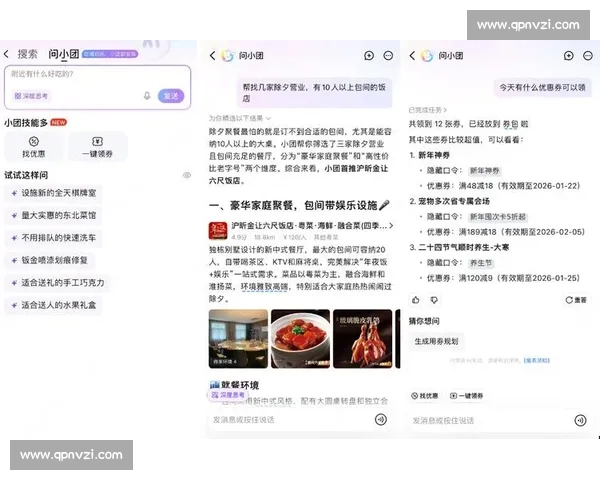Go back from the left search panel

click(x=6, y=54)
